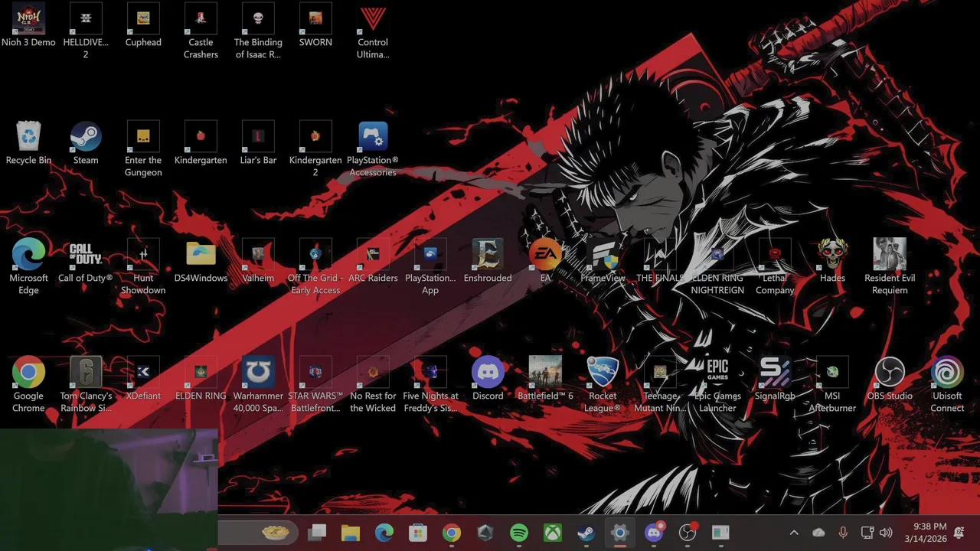
Task: Click The Binding of Isaac shortcut
Action: [x=258, y=31]
